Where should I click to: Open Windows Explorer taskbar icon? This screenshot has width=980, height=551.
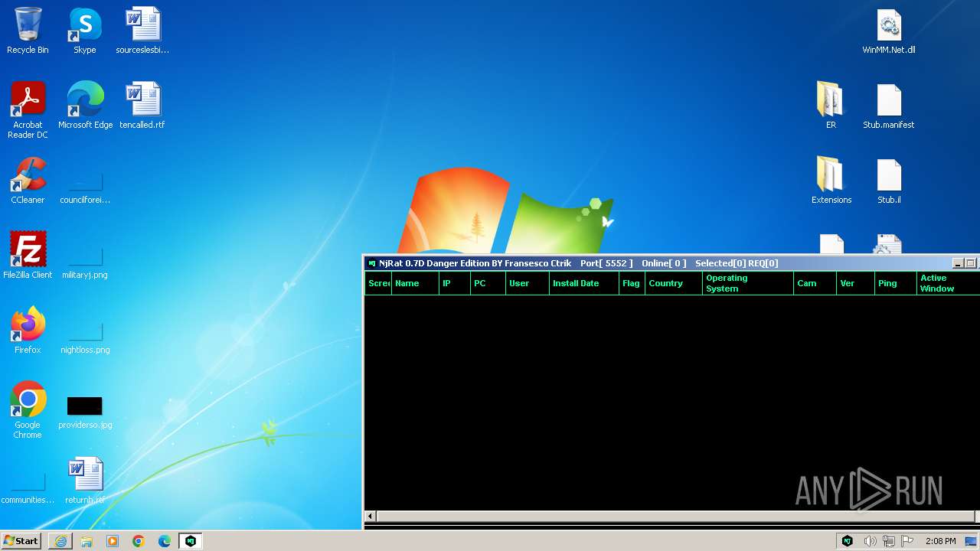(87, 541)
